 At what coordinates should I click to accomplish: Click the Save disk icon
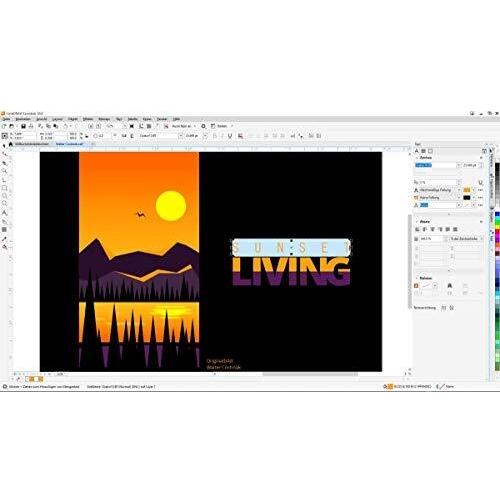[23, 126]
